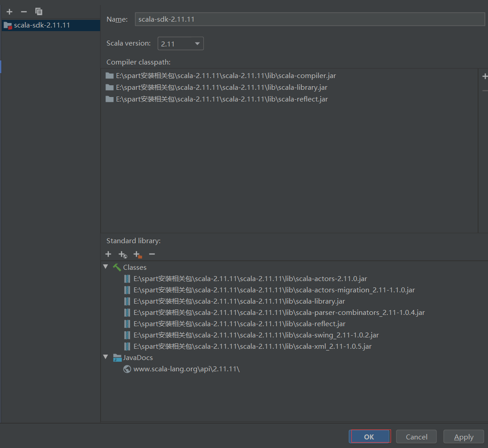The image size is (488, 448).
Task: Click globe icon beside scala-lang.org URL
Action: pyautogui.click(x=127, y=369)
